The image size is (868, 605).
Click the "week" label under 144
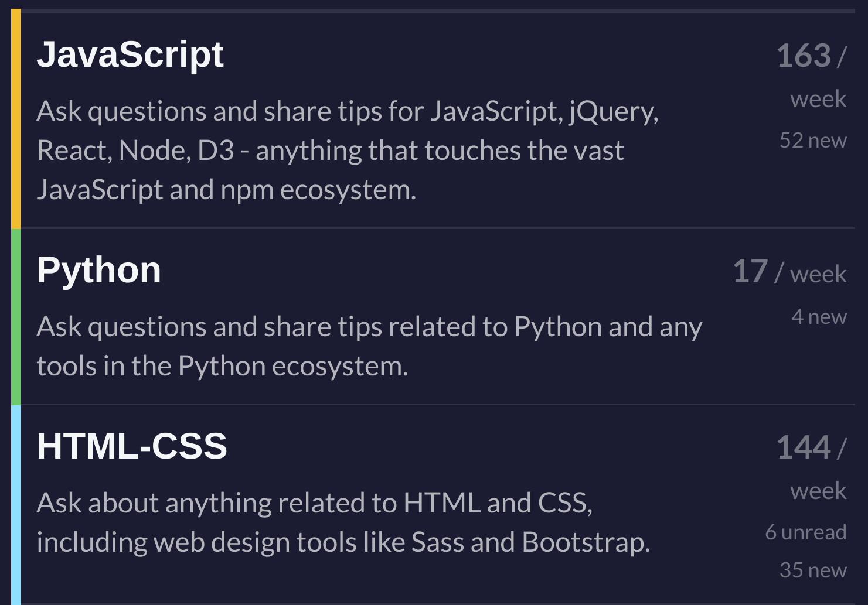[818, 491]
